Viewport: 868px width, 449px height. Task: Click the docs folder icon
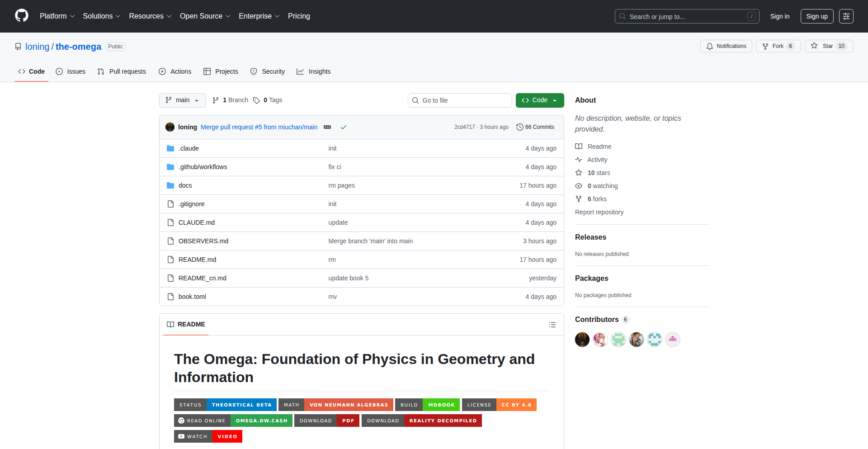pos(170,185)
